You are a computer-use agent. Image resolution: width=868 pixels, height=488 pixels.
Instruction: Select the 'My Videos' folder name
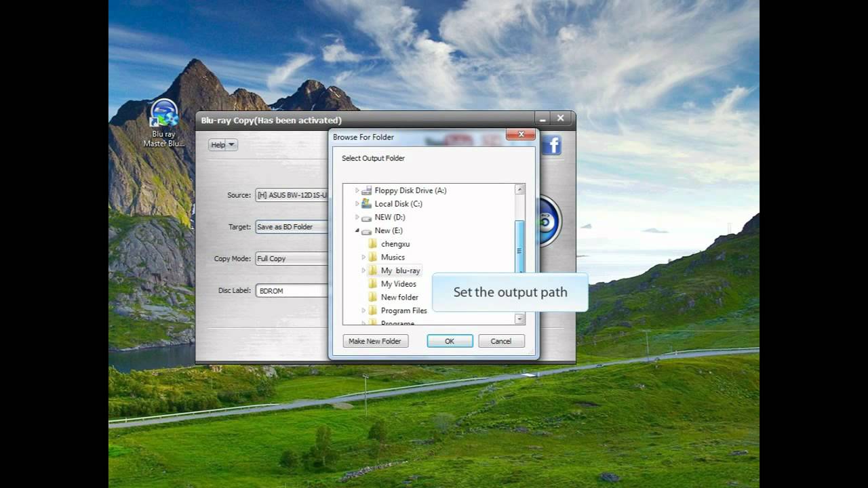click(399, 283)
